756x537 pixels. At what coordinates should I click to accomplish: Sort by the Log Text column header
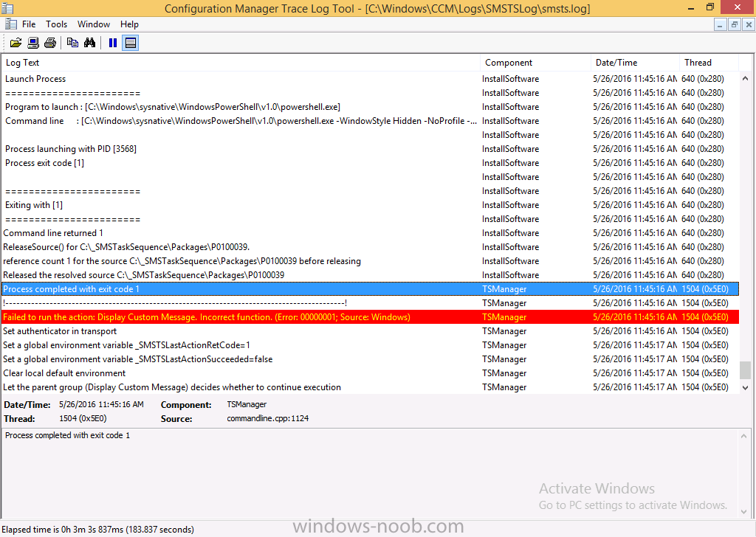241,63
